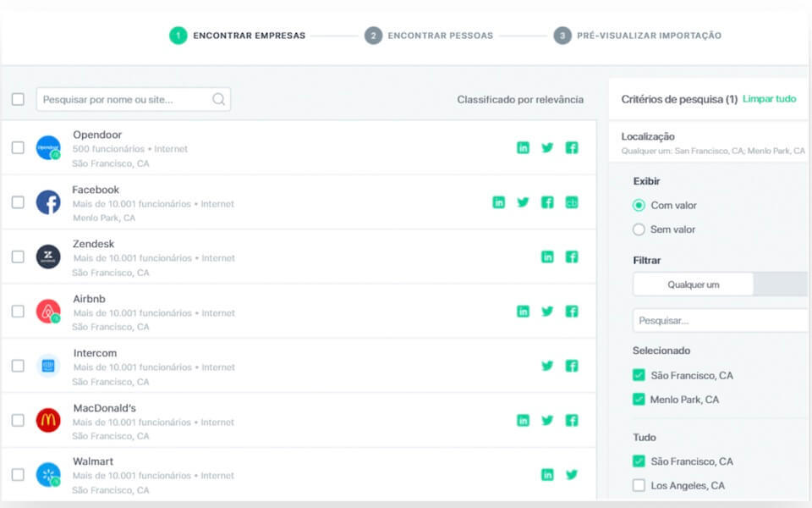The image size is (812, 508).
Task: Open Airbnb's Twitter icon
Action: (547, 311)
